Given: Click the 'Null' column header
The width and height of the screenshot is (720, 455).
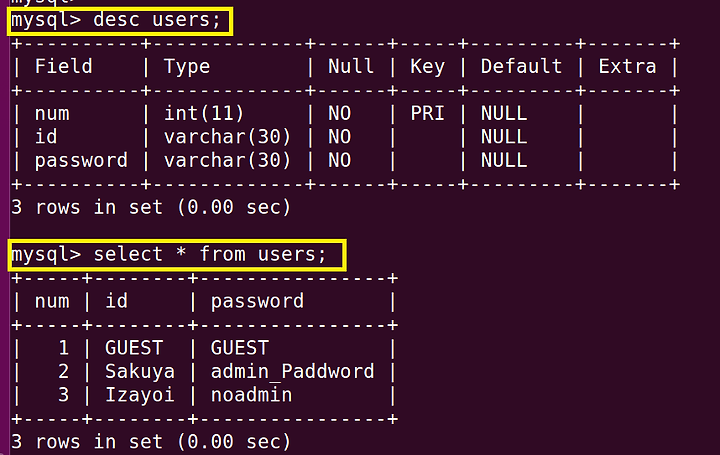Looking at the screenshot, I should [350, 67].
